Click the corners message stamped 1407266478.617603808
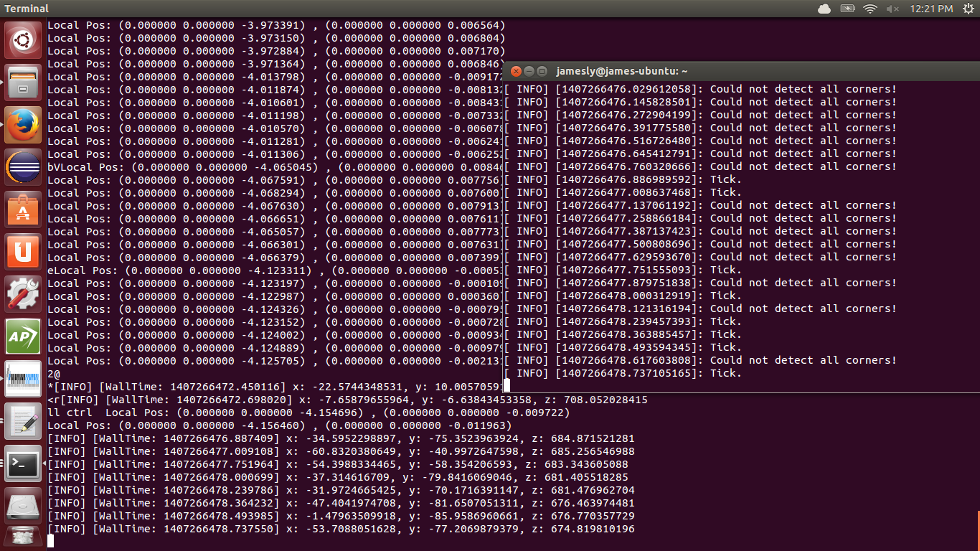 click(x=700, y=360)
